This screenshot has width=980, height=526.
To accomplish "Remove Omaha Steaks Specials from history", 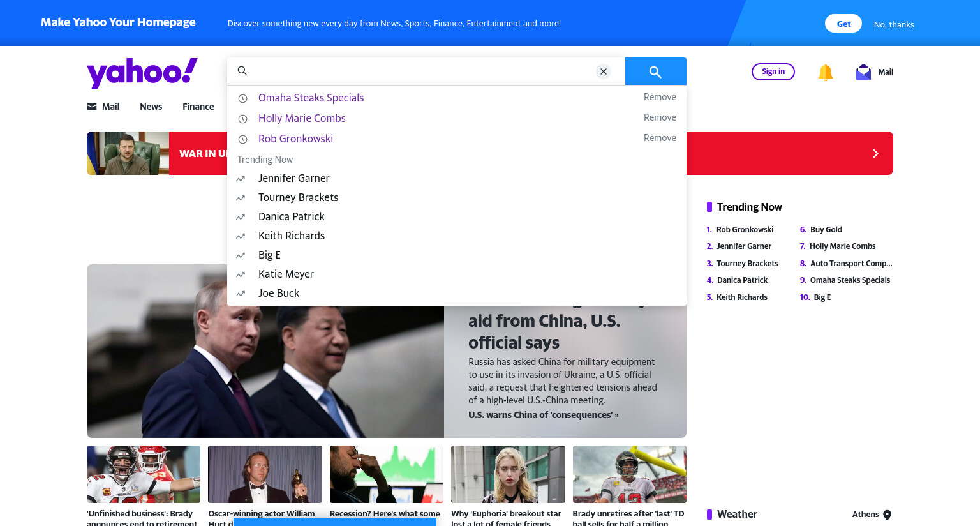I will tap(660, 97).
